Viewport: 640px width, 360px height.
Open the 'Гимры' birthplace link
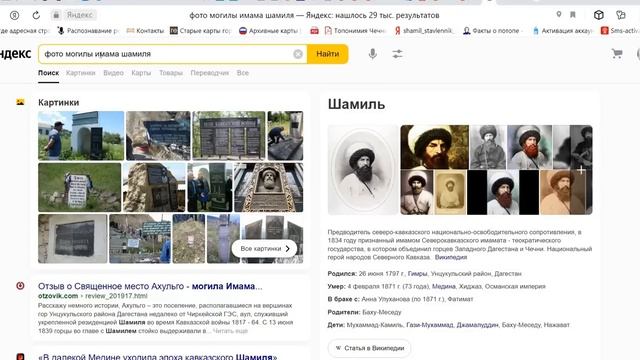coord(417,273)
